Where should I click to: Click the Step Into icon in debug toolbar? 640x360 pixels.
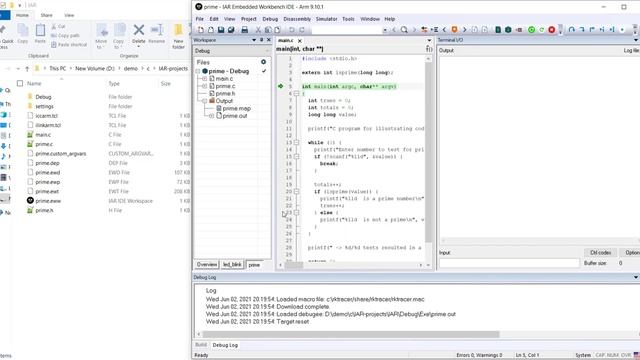coord(582,30)
